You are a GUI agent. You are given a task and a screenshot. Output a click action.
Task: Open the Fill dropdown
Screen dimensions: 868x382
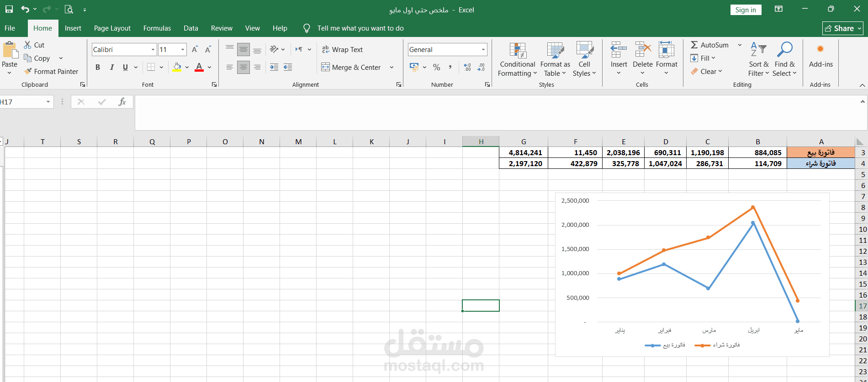click(703, 58)
